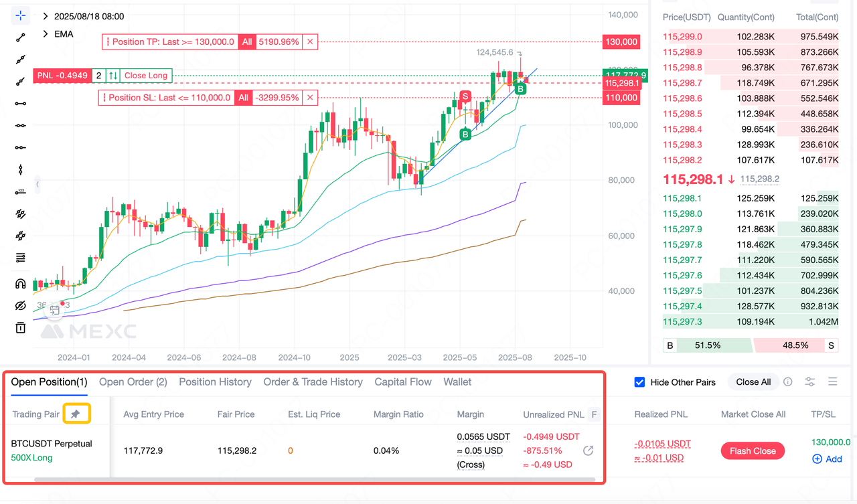The height and width of the screenshot is (504, 857).
Task: Delete all drawings with trash icon
Action: point(21,327)
